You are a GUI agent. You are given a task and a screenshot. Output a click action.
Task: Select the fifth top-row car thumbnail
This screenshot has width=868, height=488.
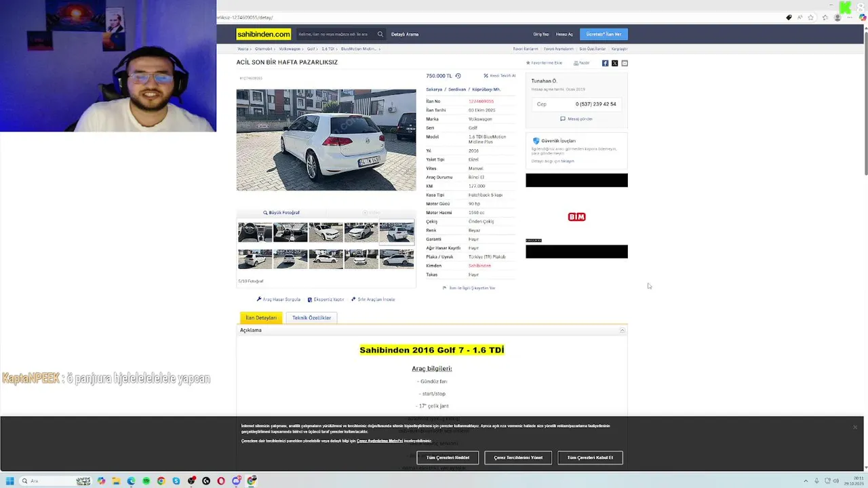coord(397,232)
